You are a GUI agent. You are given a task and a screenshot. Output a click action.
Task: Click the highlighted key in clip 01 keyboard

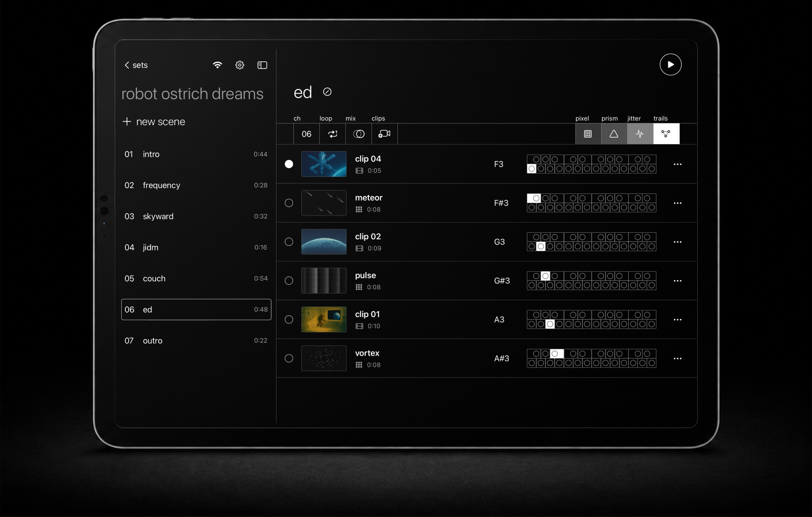(550, 324)
